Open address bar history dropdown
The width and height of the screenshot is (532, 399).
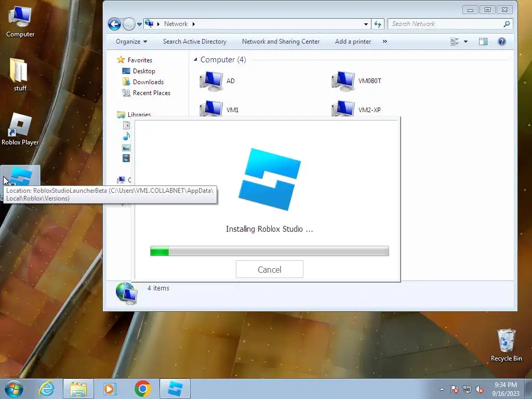click(x=366, y=24)
